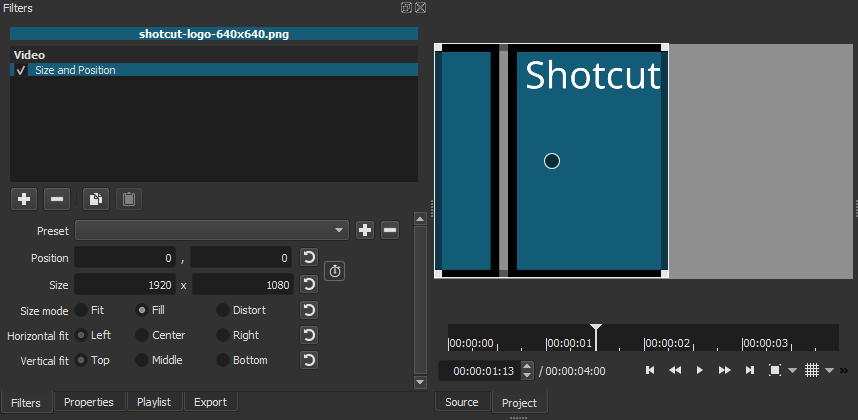Image resolution: width=858 pixels, height=420 pixels.
Task: Select the Distort size mode
Action: click(223, 310)
